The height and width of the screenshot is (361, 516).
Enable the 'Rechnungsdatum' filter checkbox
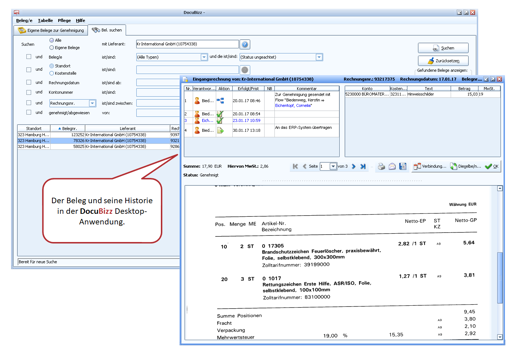[x=29, y=82]
